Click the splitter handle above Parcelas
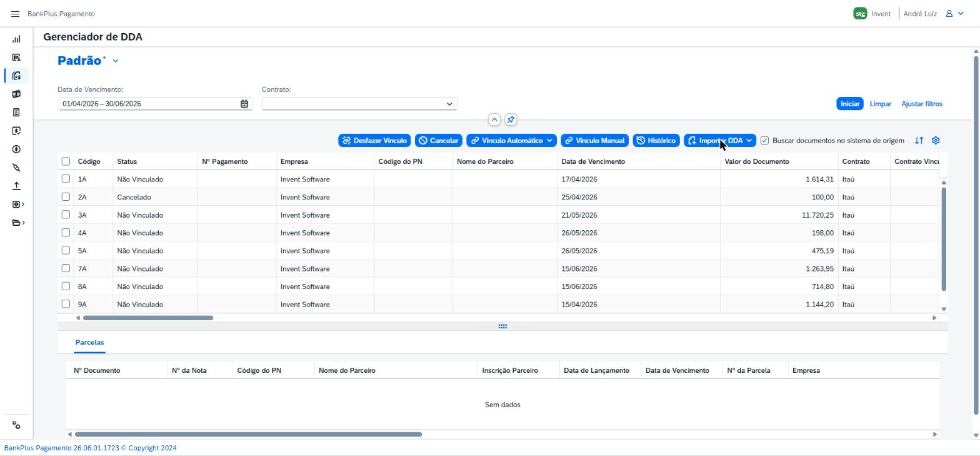This screenshot has width=980, height=456. click(x=502, y=327)
